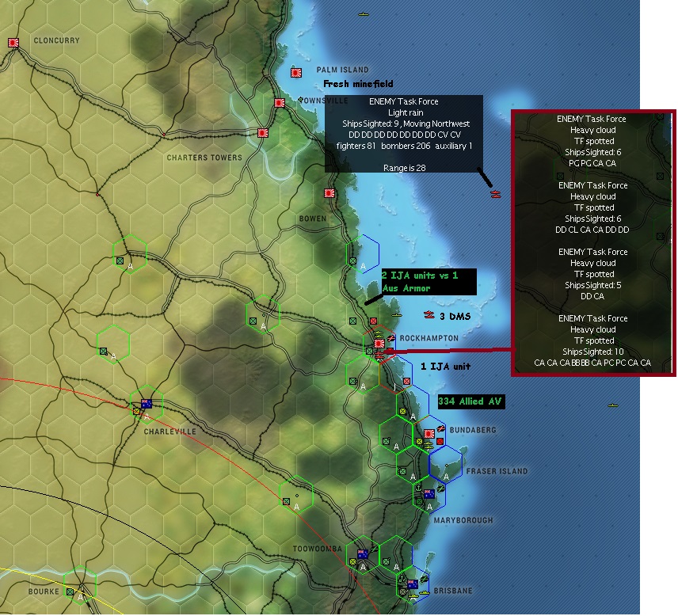
Task: Click the Australian flag at Maryborough
Action: coord(429,493)
